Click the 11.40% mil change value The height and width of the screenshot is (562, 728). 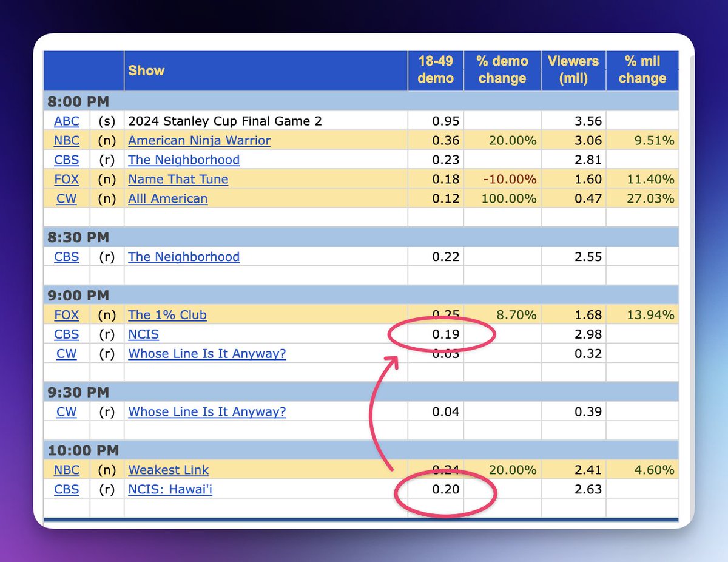tap(650, 180)
